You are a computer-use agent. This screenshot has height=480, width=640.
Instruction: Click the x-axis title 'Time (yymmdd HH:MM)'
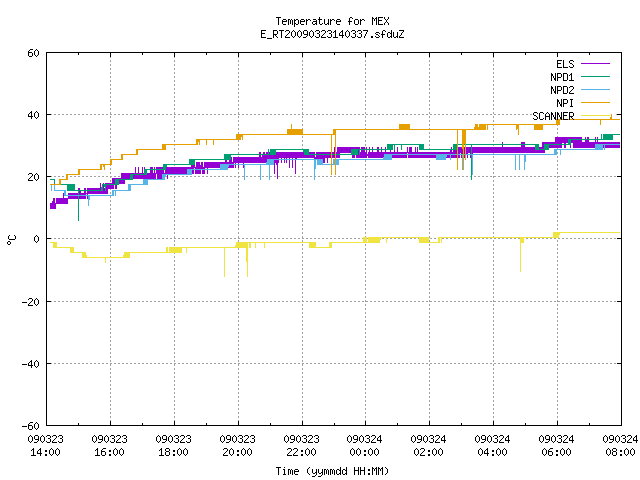tap(332, 471)
